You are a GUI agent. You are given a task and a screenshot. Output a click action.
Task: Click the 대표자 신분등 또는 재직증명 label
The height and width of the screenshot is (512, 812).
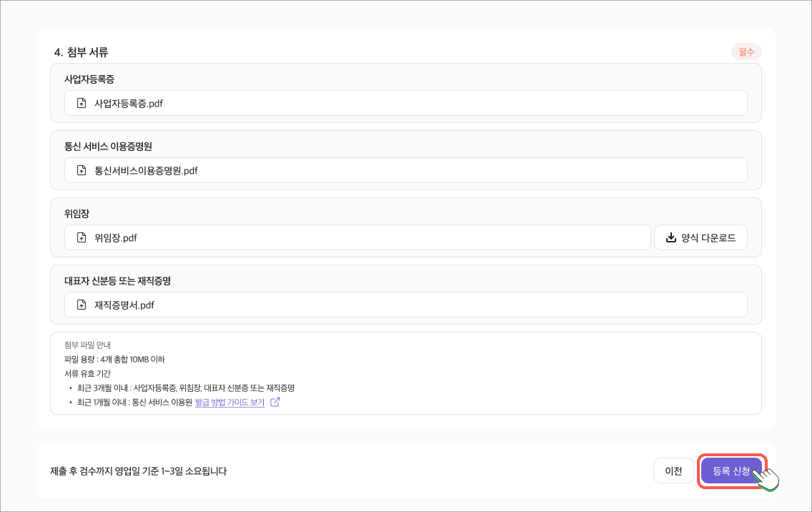pyautogui.click(x=117, y=281)
